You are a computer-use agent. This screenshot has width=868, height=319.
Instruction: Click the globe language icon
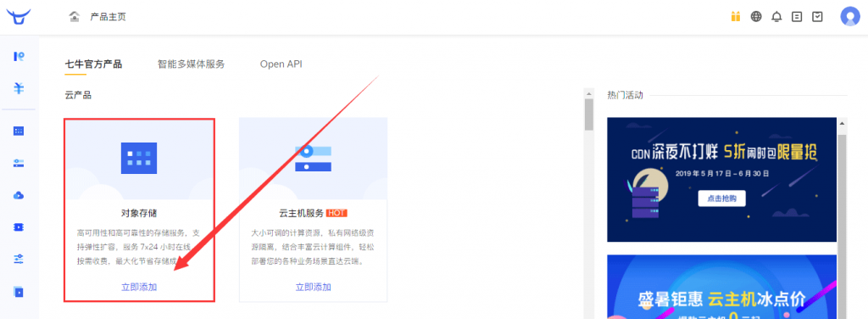tap(756, 17)
